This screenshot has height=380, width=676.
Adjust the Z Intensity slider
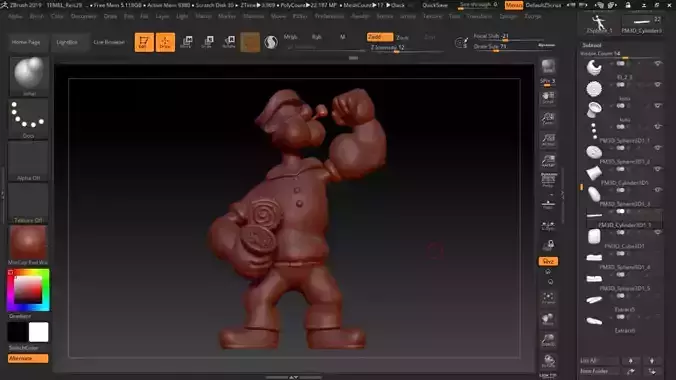pos(406,48)
